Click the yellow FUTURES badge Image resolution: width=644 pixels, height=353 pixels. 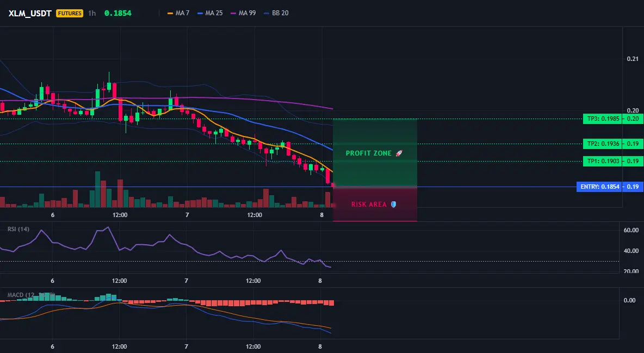[70, 13]
